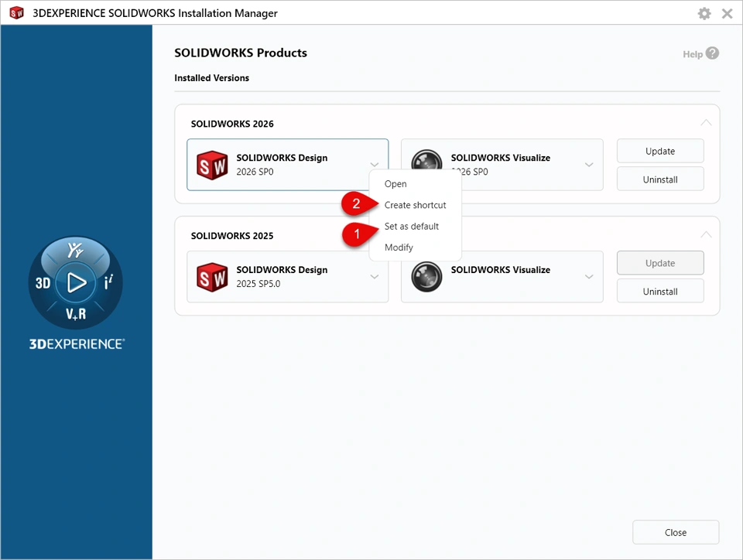This screenshot has height=560, width=743.
Task: Click the SOLIDWORKS 2025 heading text
Action: (x=232, y=236)
